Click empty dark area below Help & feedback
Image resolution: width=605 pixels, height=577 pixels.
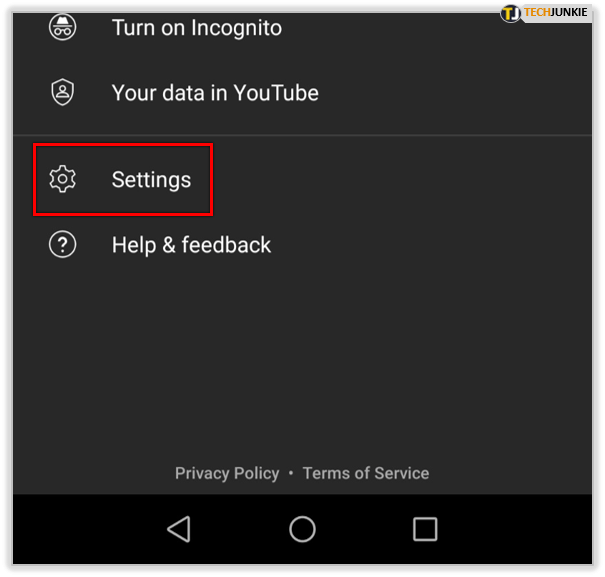point(302,359)
